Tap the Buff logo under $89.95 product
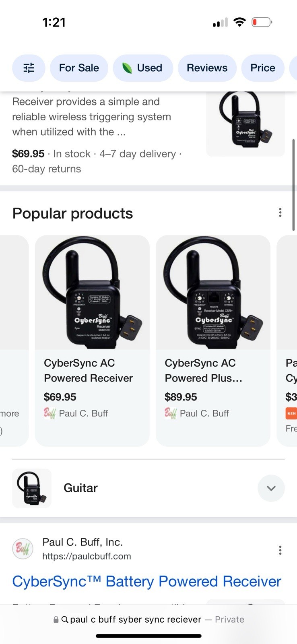The width and height of the screenshot is (297, 644). (170, 413)
